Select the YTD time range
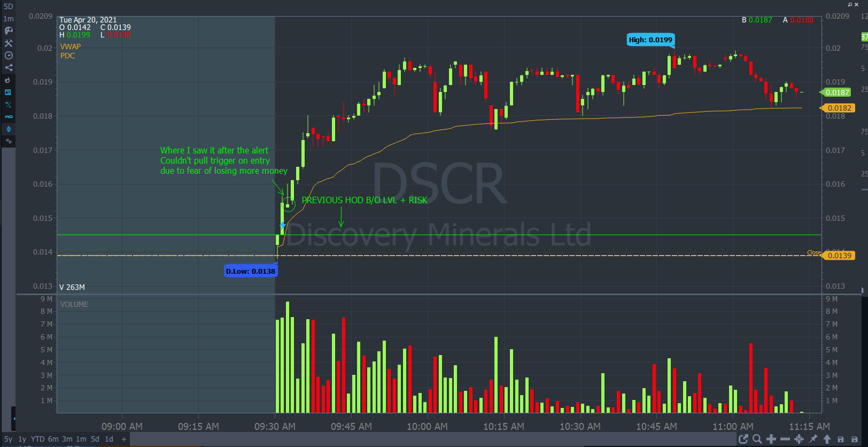 coord(37,440)
